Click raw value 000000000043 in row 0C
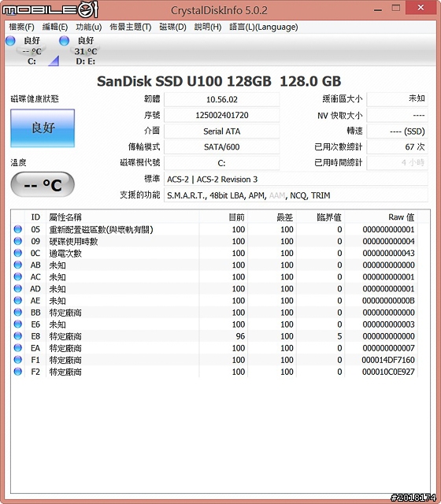The height and width of the screenshot is (504, 441). tap(388, 253)
